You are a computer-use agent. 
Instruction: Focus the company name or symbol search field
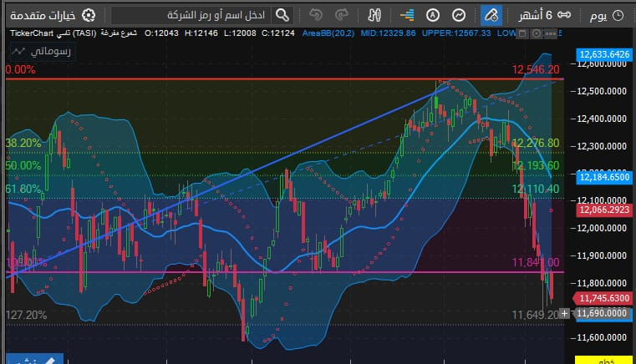coord(190,15)
